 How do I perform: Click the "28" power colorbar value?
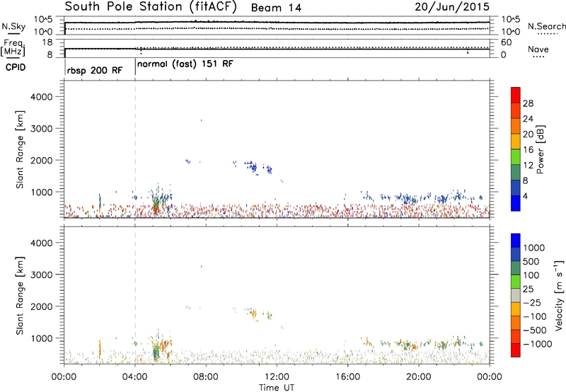528,103
